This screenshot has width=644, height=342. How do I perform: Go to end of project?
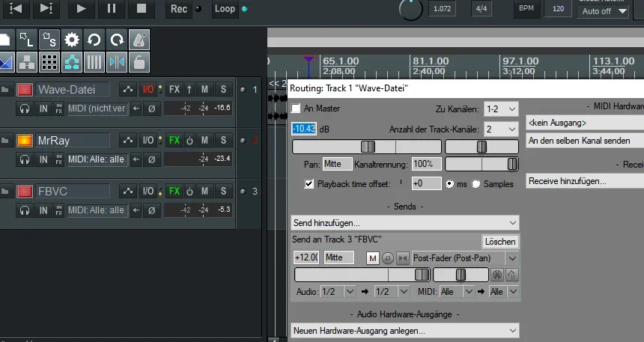click(x=46, y=9)
